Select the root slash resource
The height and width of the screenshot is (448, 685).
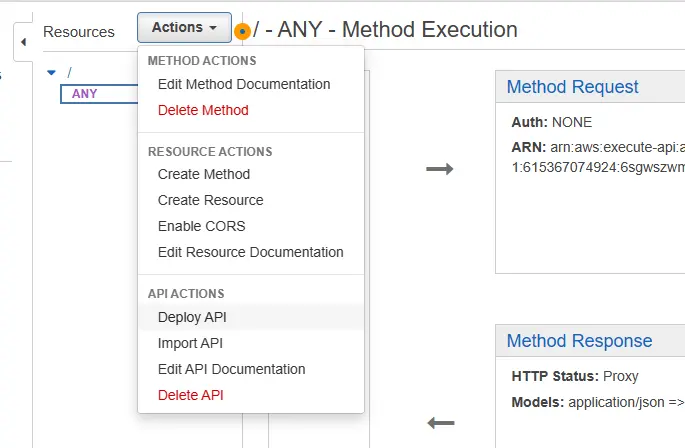coord(69,72)
